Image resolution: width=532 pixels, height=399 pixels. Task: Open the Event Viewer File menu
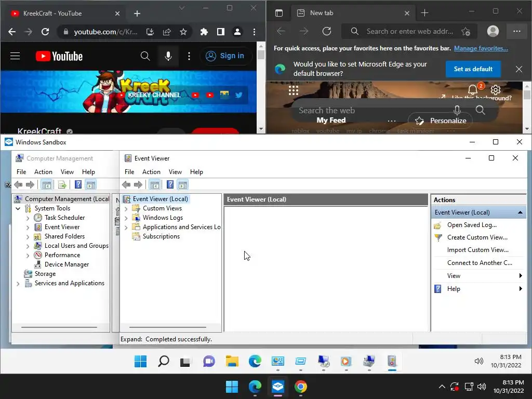(x=129, y=172)
